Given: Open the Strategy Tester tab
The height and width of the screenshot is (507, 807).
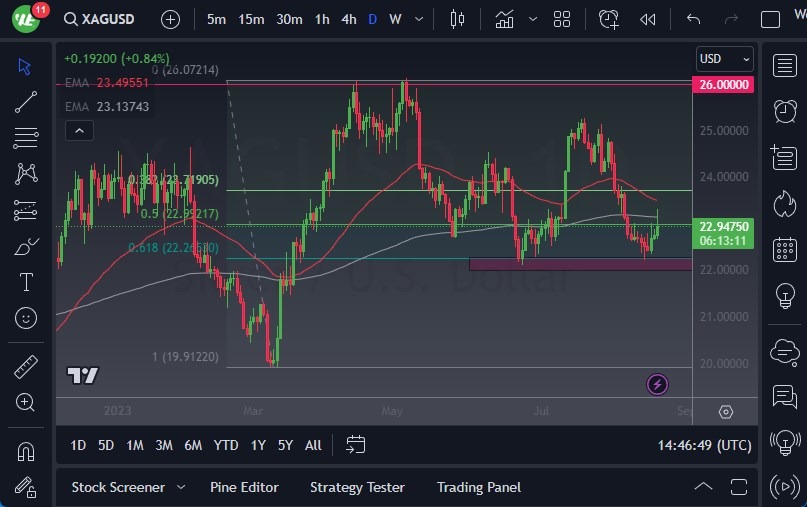Looking at the screenshot, I should [357, 487].
